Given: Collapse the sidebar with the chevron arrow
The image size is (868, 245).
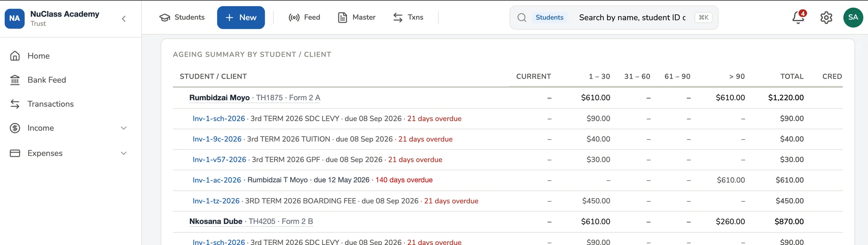Looking at the screenshot, I should (x=124, y=19).
